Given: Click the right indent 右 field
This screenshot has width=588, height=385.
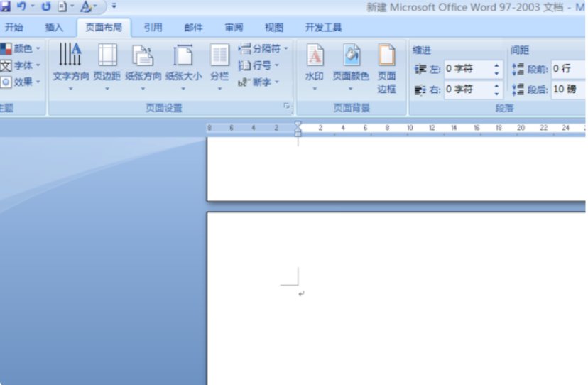Looking at the screenshot, I should tap(469, 90).
